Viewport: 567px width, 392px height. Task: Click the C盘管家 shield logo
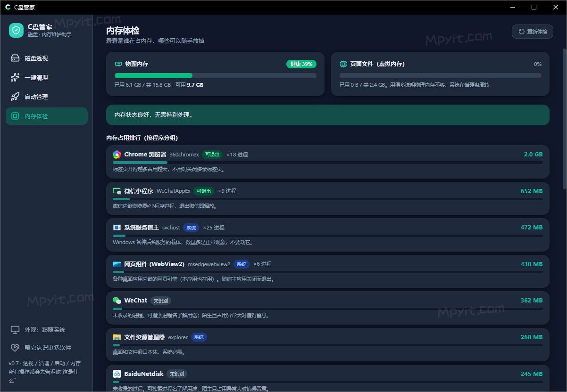[16, 31]
